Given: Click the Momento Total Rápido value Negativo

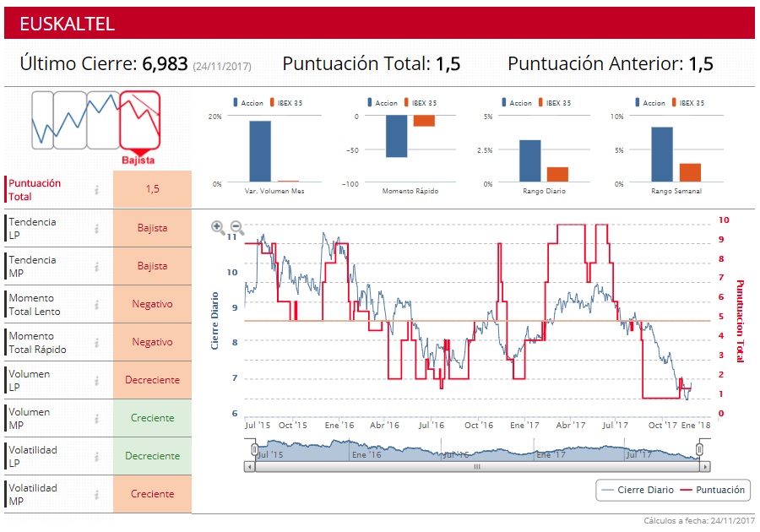Looking at the screenshot, I should pos(152,342).
